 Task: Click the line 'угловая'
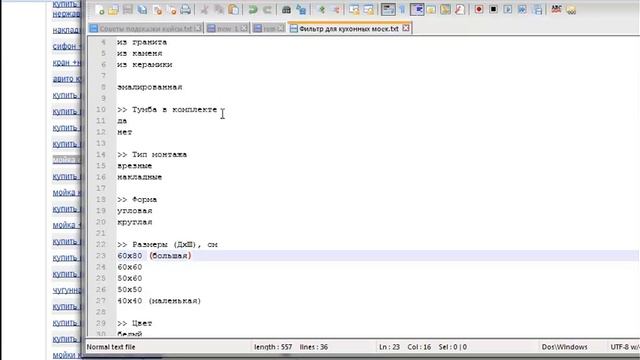point(134,211)
